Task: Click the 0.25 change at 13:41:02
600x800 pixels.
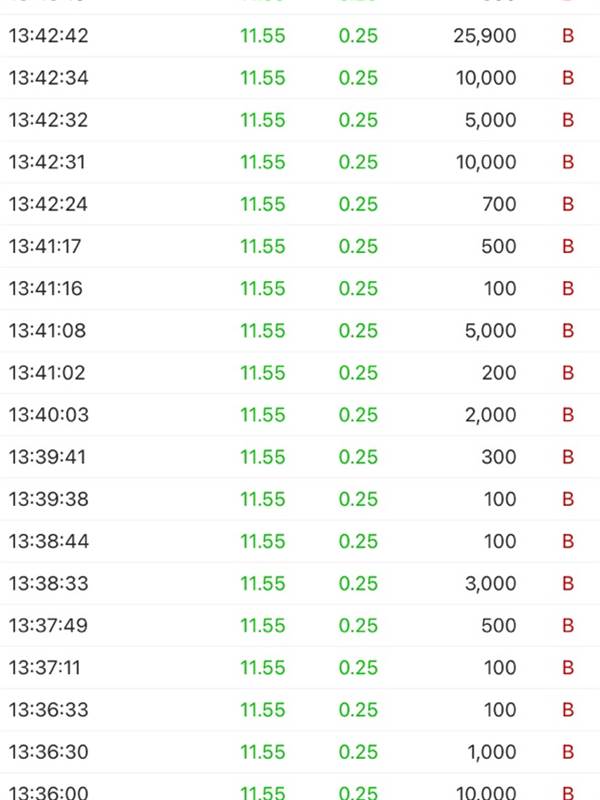Action: pos(358,372)
